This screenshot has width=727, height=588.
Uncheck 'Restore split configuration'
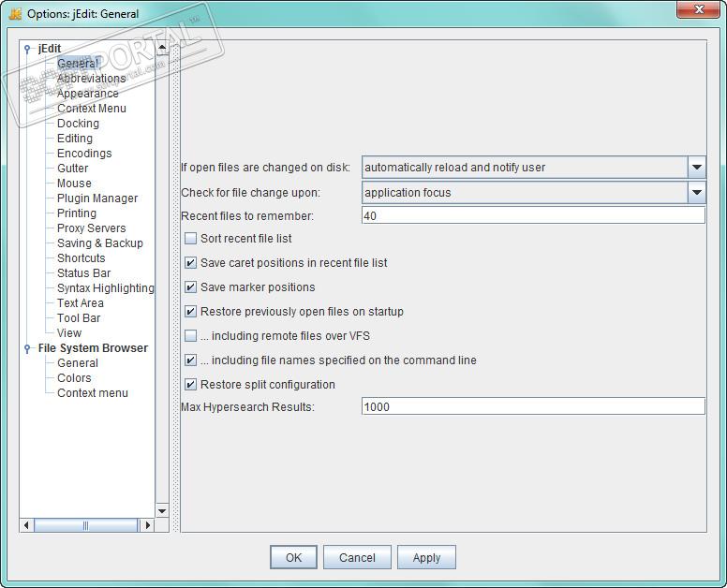190,384
